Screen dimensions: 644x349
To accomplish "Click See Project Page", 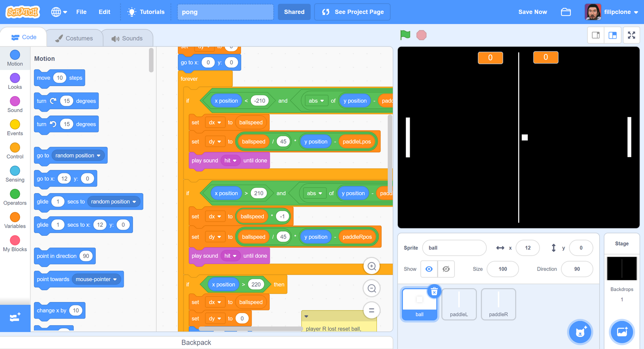I will pos(352,12).
